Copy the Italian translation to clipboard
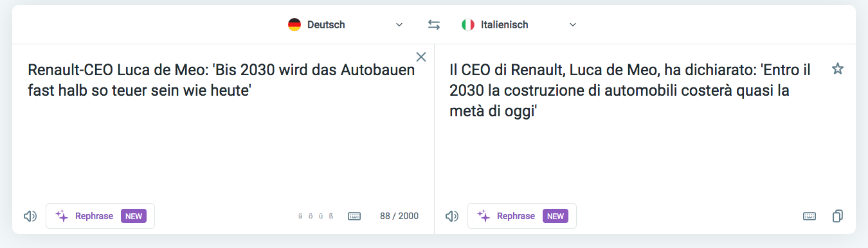Screen dimensions: 868x248 (x=837, y=216)
